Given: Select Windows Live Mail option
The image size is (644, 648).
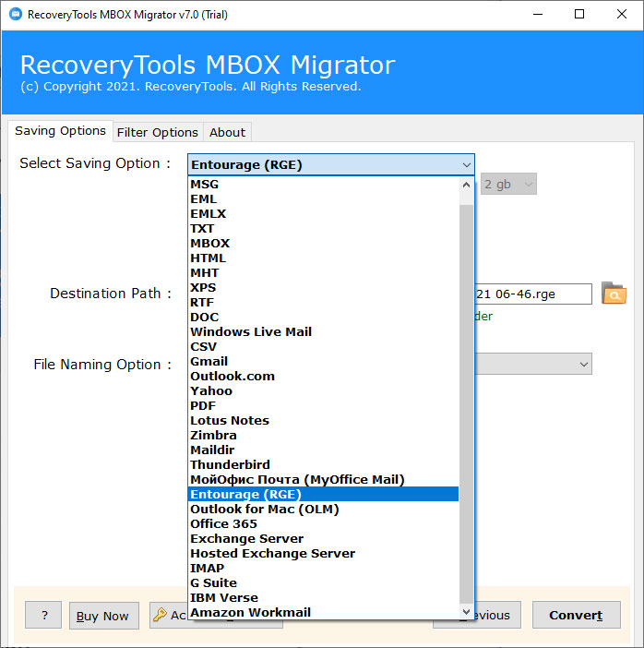Looking at the screenshot, I should pyautogui.click(x=324, y=332).
